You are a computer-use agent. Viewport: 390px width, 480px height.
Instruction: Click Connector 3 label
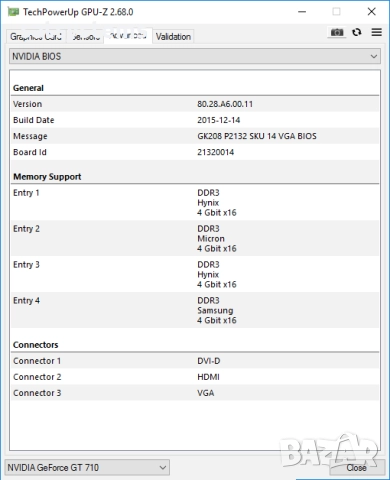pos(37,393)
